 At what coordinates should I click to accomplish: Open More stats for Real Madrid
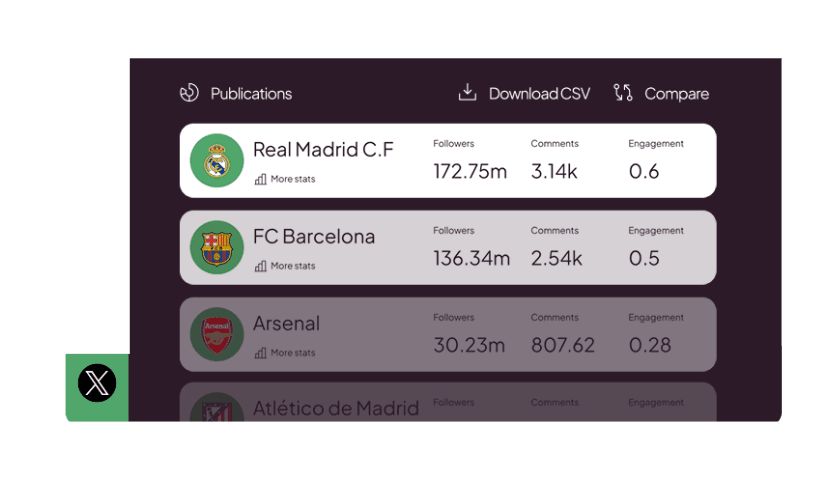point(285,179)
